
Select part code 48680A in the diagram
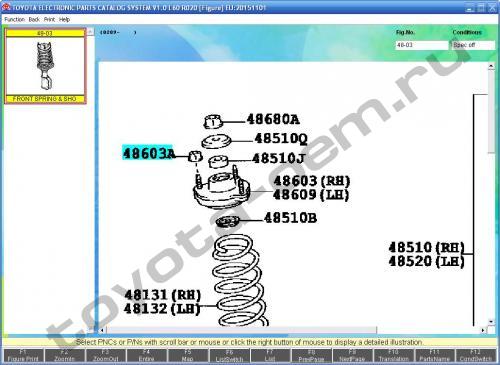click(x=273, y=119)
